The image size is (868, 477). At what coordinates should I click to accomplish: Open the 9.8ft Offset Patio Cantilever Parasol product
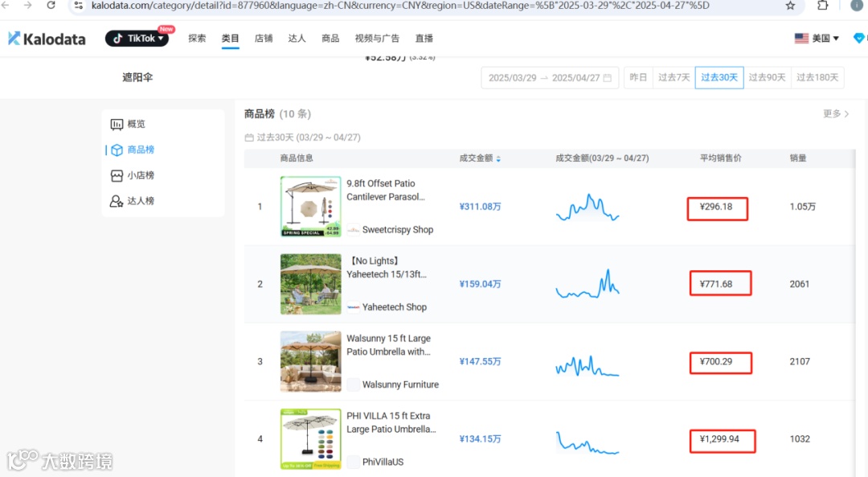point(386,190)
